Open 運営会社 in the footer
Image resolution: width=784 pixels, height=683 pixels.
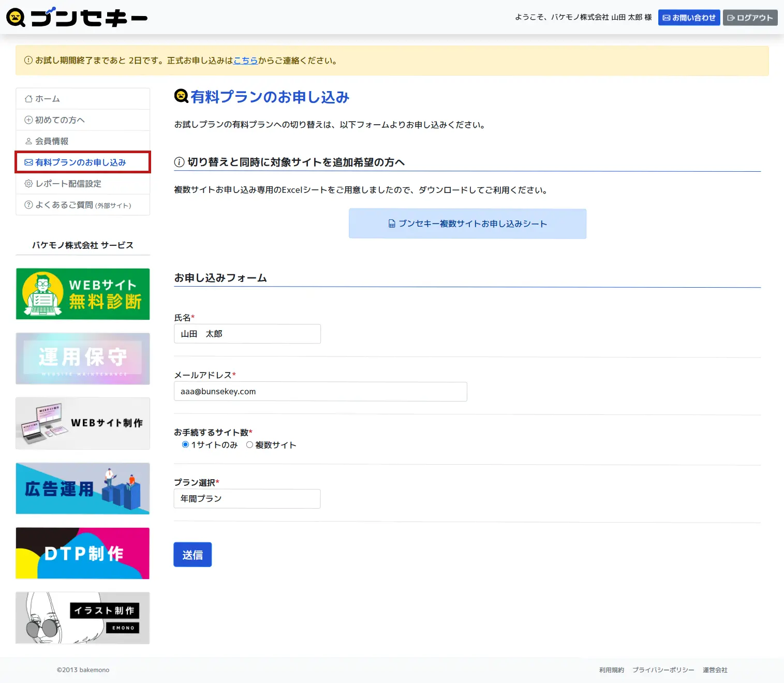pyautogui.click(x=715, y=670)
